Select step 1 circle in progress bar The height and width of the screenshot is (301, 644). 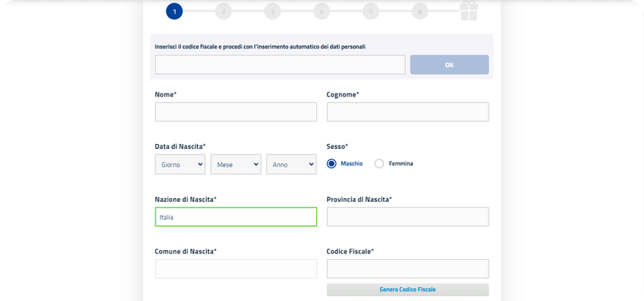tap(174, 11)
